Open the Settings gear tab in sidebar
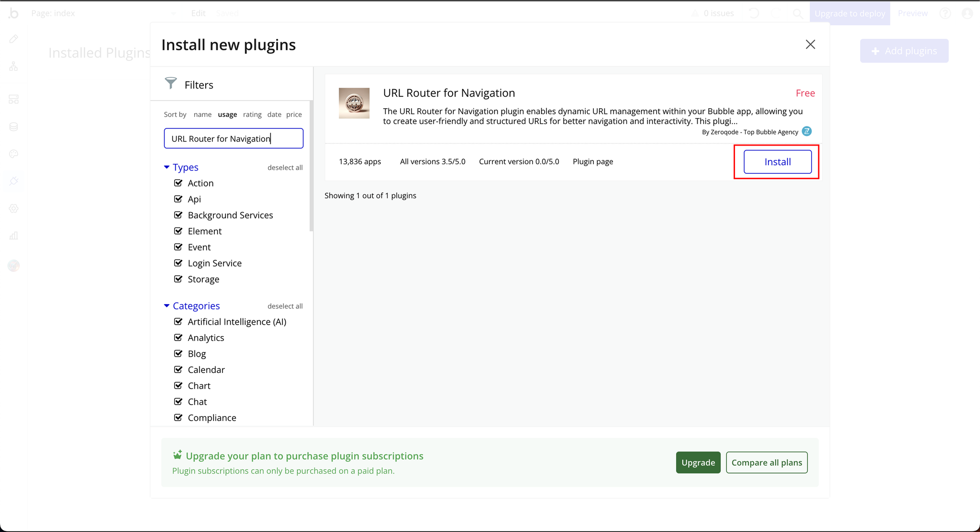980x532 pixels. [13, 208]
